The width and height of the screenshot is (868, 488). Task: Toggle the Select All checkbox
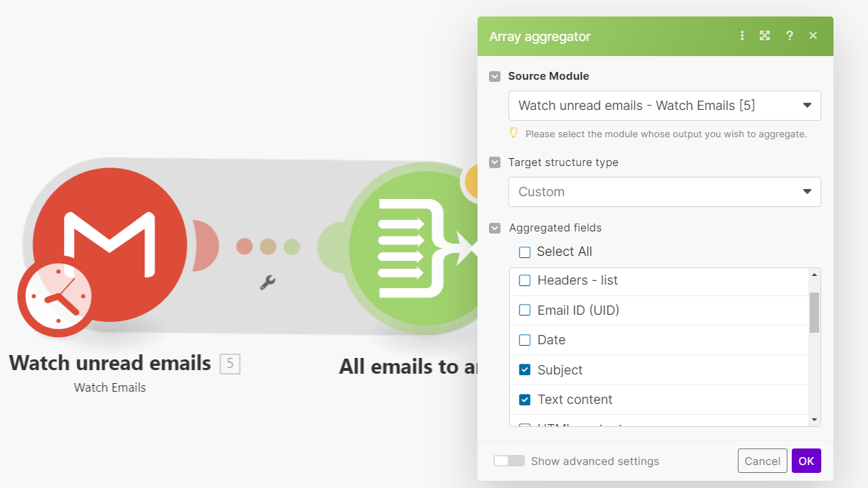[x=525, y=252]
